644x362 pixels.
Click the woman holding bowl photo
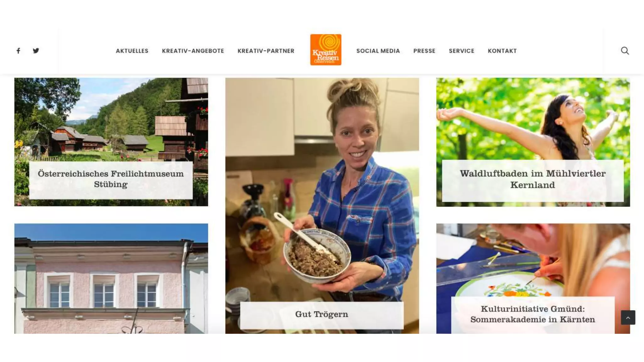click(x=322, y=189)
